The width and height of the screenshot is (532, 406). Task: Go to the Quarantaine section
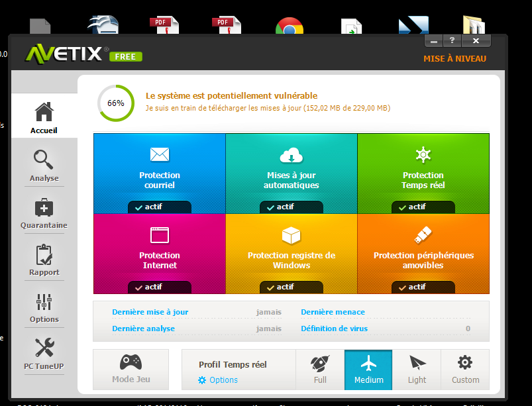point(44,213)
